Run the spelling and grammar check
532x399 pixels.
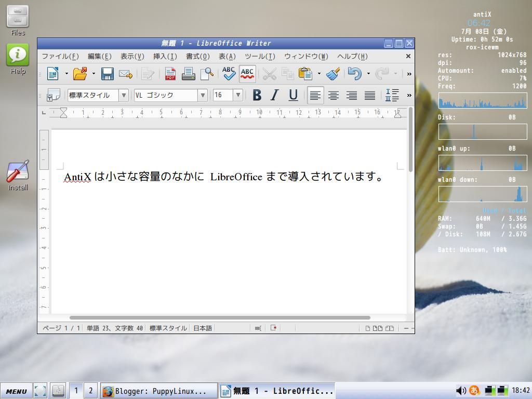coord(229,74)
